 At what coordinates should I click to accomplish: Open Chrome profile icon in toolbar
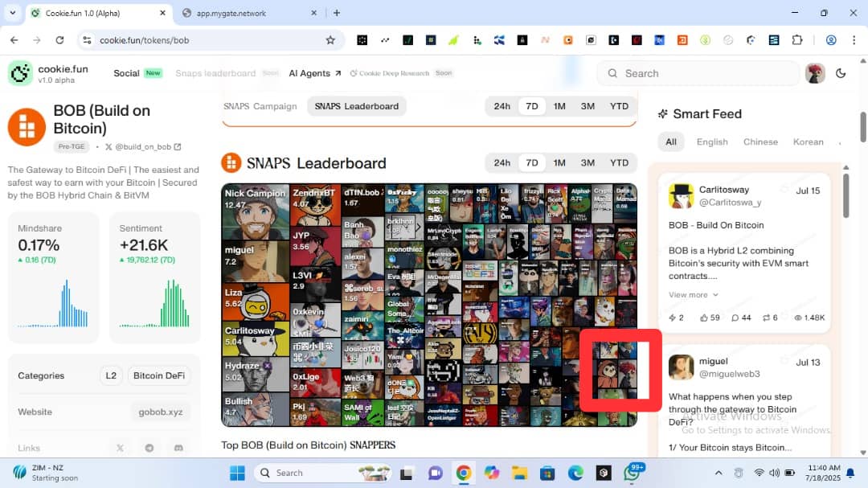831,40
